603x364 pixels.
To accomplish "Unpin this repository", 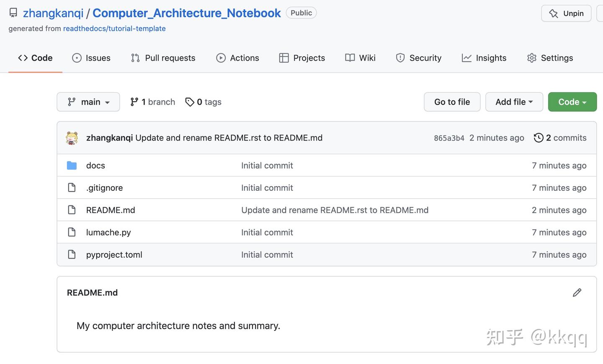I will pos(566,13).
